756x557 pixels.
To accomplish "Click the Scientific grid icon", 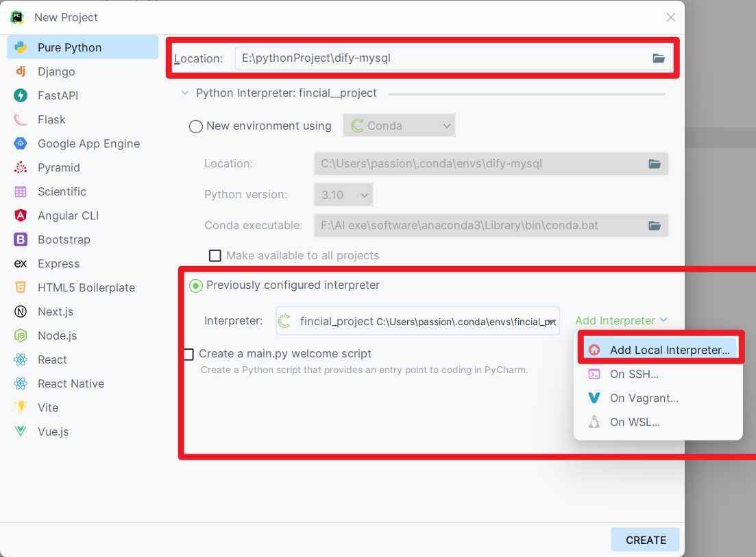I will 21,191.
